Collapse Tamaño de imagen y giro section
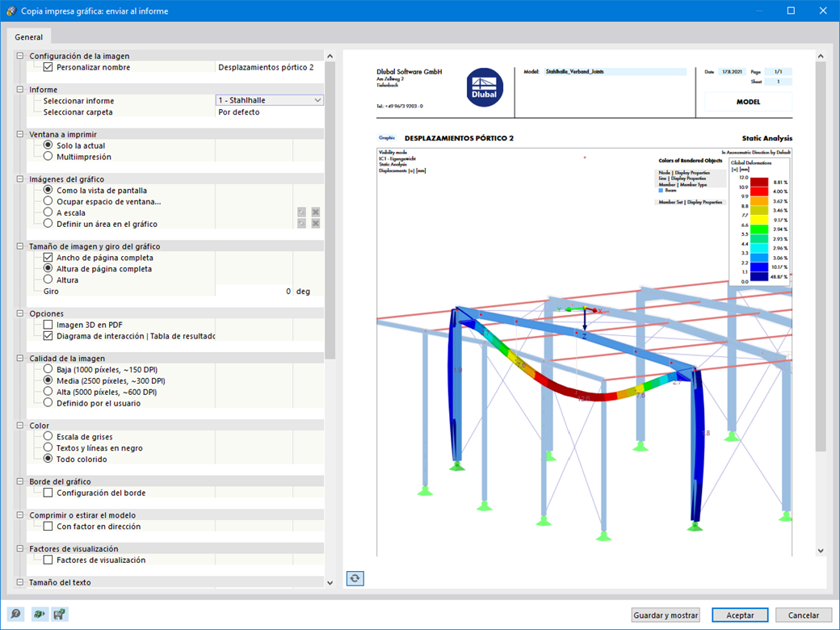This screenshot has width=840, height=630. (x=20, y=246)
